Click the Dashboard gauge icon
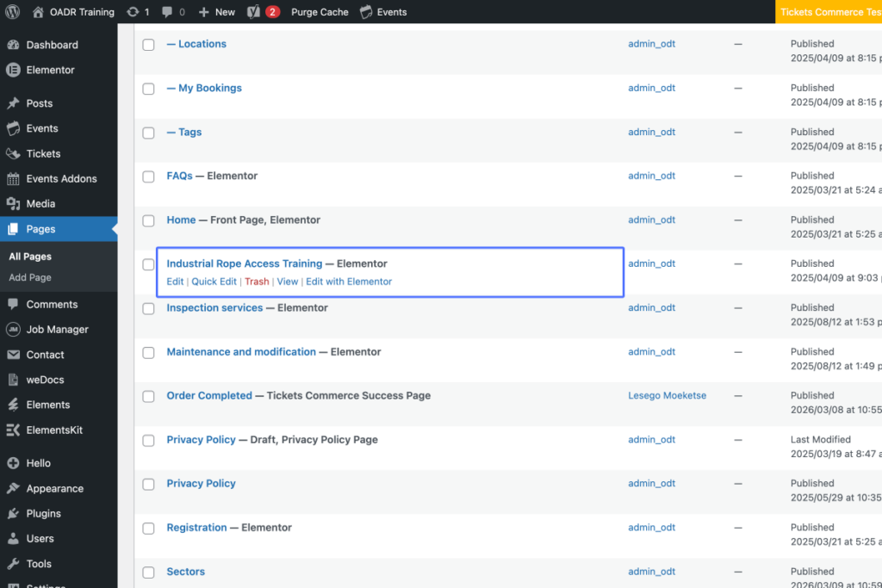882x588 pixels. 13,45
